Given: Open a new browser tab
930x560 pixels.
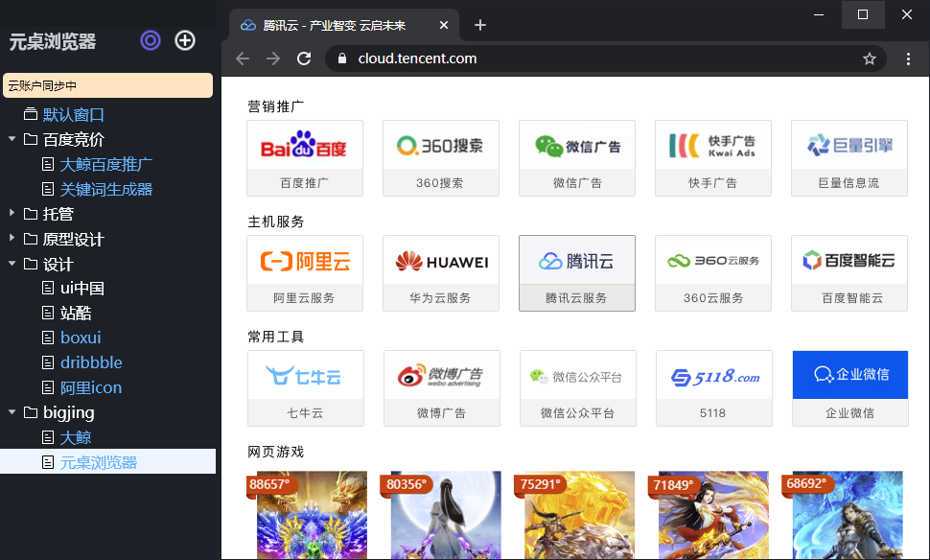Looking at the screenshot, I should click(480, 25).
